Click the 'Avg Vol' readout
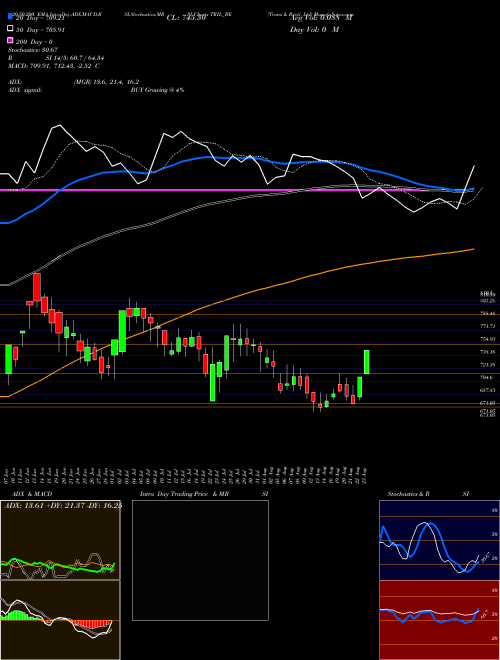The image size is (500, 660). tap(322, 18)
